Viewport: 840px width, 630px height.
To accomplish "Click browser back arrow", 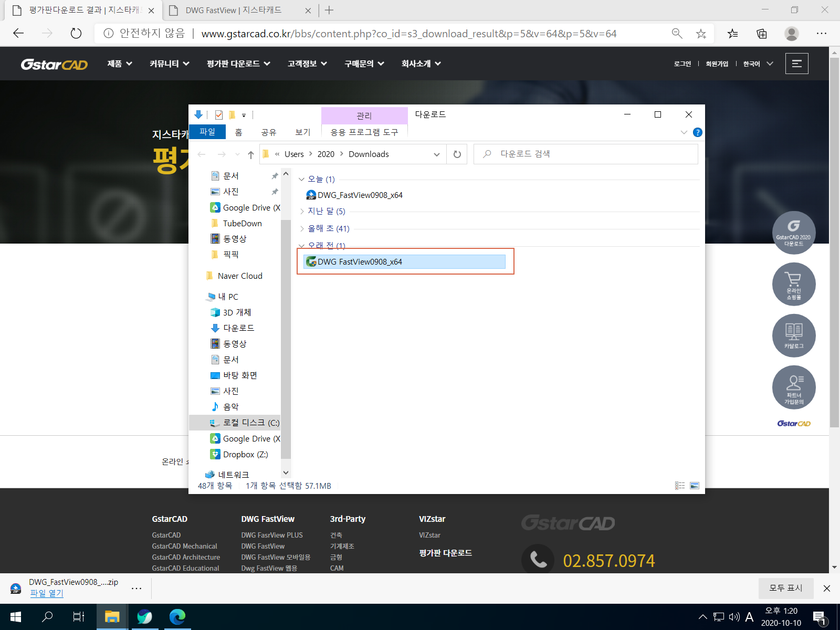I will (19, 34).
